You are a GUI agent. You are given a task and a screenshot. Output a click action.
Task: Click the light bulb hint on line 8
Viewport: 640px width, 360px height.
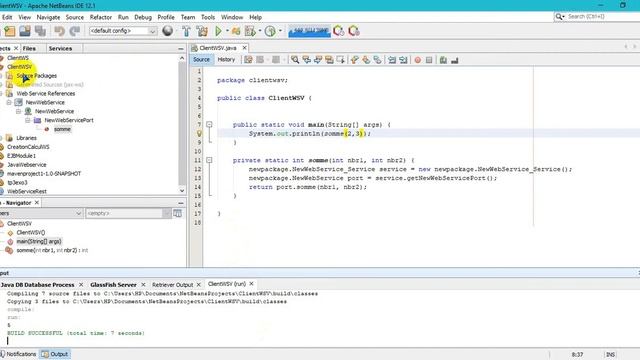199,133
